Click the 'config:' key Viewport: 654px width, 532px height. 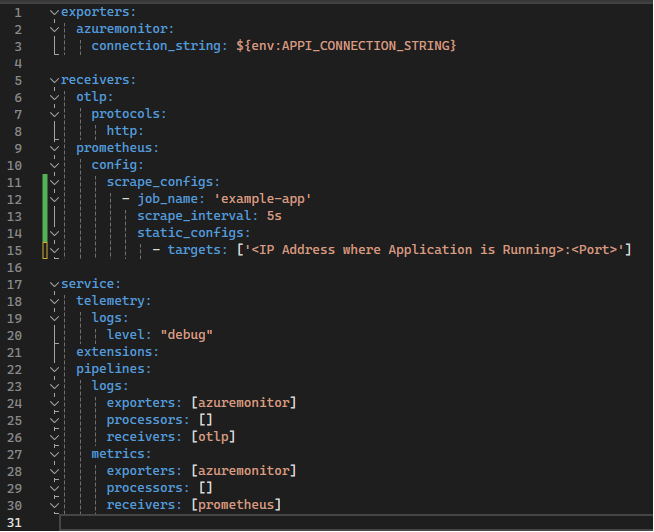click(x=118, y=165)
